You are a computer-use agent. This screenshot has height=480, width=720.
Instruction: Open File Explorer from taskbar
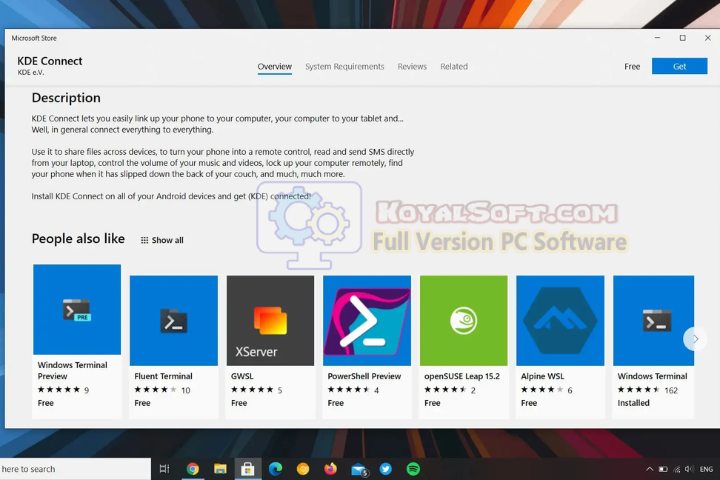coord(220,469)
